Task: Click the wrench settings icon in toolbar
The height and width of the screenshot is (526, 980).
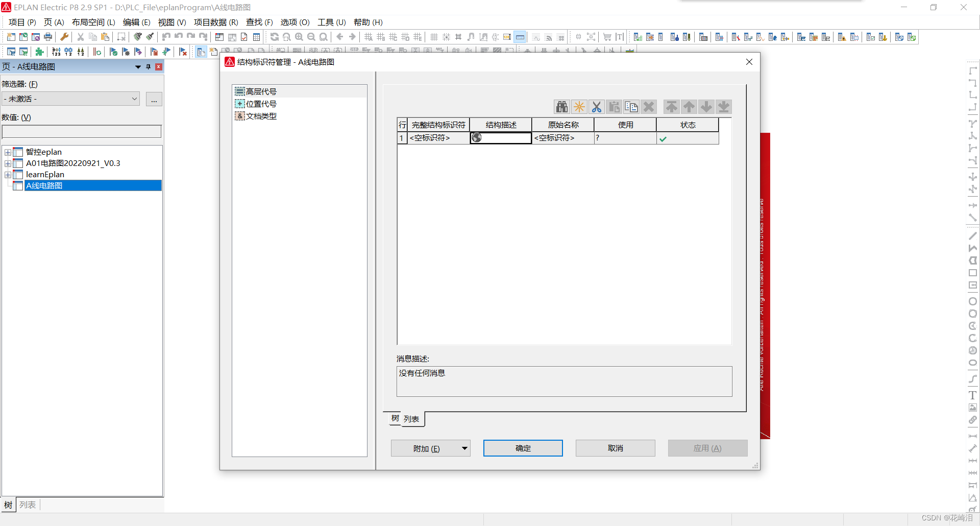Action: 64,37
